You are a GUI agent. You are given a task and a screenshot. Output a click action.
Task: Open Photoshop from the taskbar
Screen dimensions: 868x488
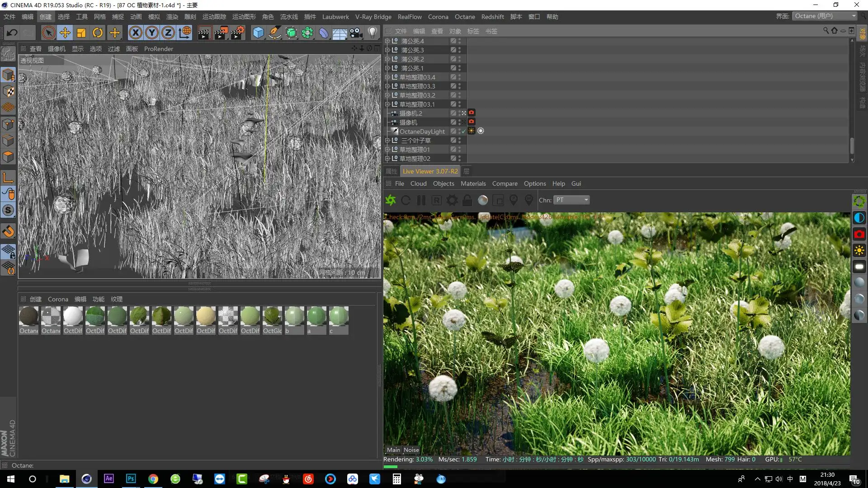(131, 479)
